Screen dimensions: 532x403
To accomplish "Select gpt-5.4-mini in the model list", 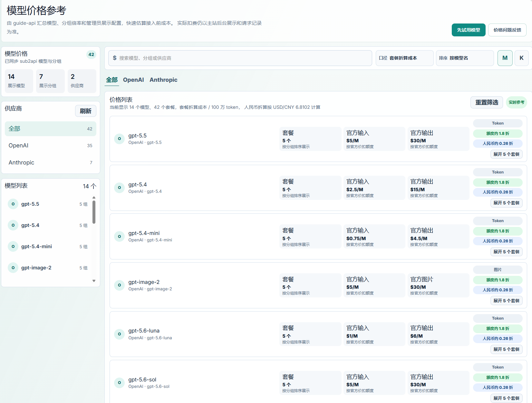I will (48, 247).
